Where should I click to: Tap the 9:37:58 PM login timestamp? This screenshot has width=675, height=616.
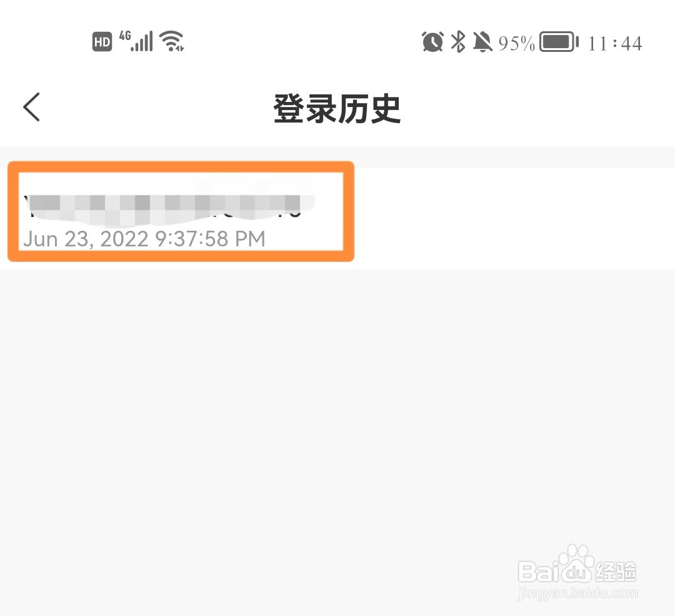(210, 239)
